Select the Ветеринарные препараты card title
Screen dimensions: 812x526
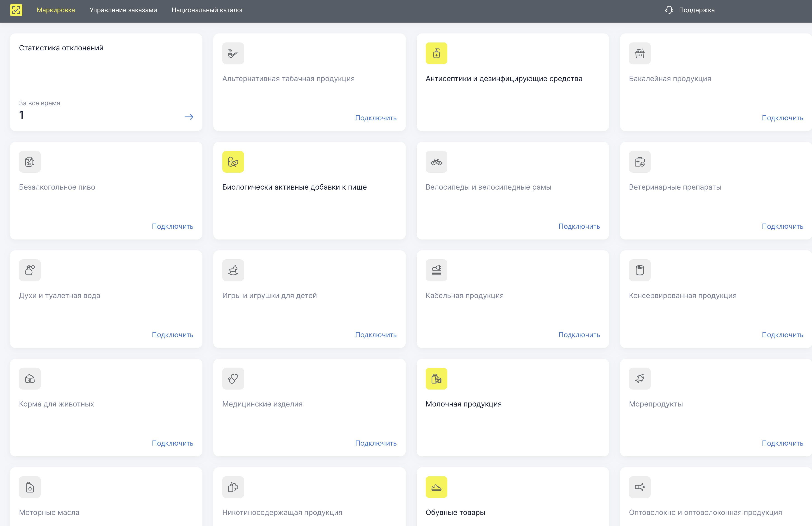point(675,187)
